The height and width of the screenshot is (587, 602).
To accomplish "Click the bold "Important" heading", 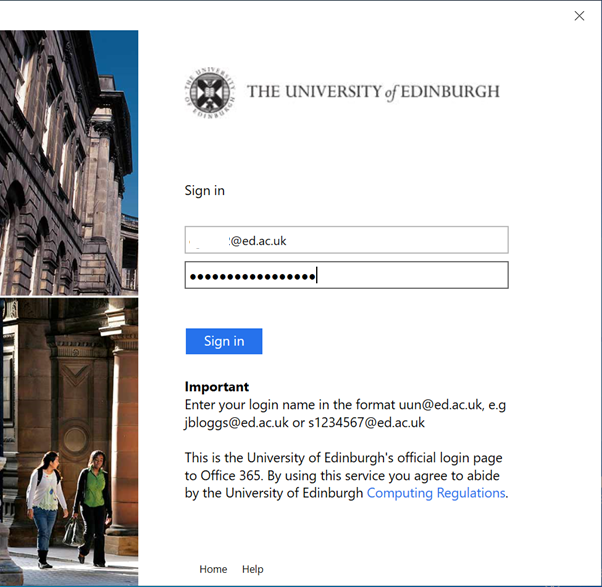I will coord(217,387).
